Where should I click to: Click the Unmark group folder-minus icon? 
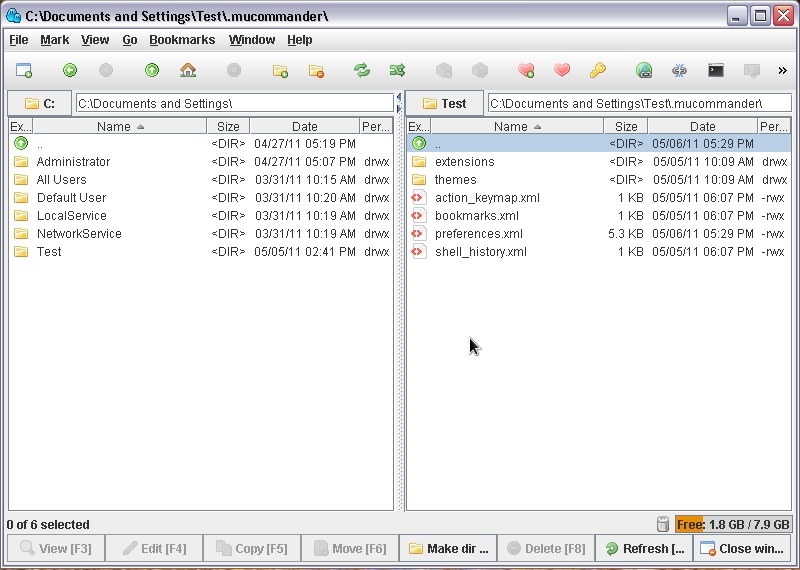tap(316, 70)
